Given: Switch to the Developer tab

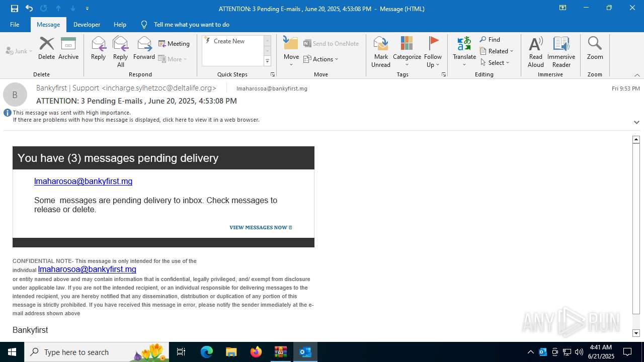Looking at the screenshot, I should (x=87, y=25).
